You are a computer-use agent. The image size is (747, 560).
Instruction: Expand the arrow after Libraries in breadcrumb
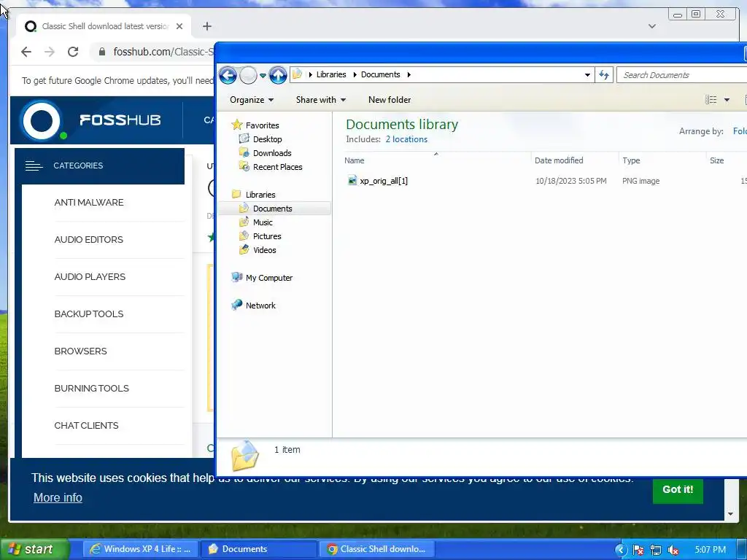pos(355,75)
